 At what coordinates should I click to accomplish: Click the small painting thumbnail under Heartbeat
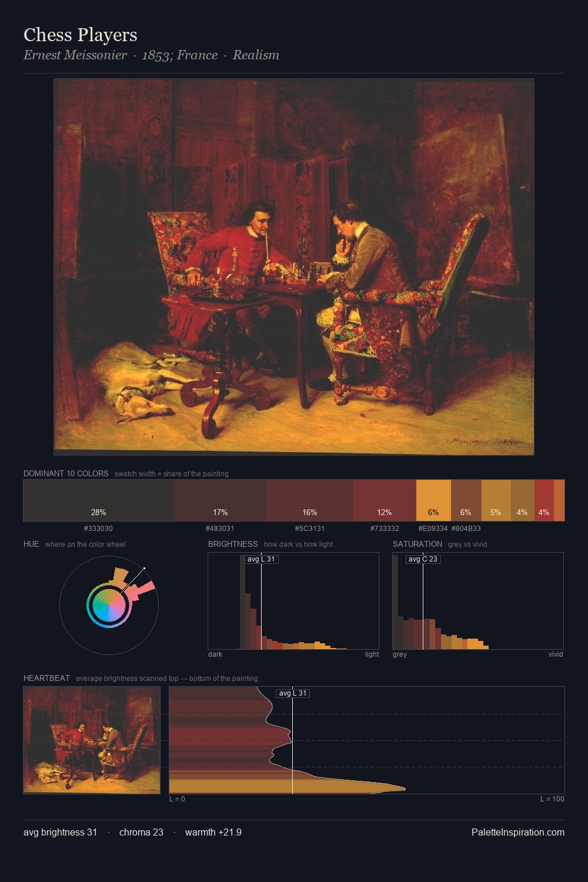click(92, 740)
